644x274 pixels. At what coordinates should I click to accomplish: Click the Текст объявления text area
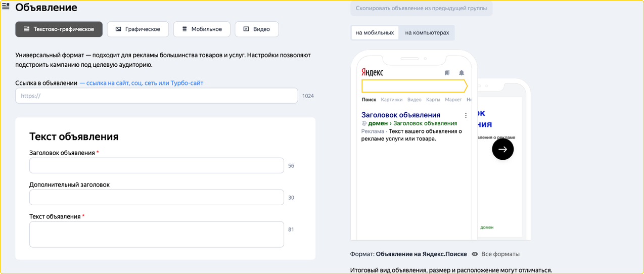point(156,234)
